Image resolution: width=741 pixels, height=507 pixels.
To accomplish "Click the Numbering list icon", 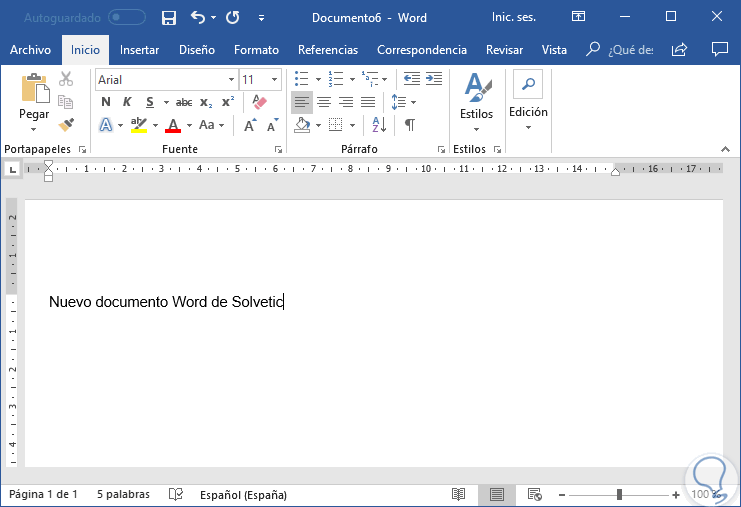I will [x=336, y=78].
